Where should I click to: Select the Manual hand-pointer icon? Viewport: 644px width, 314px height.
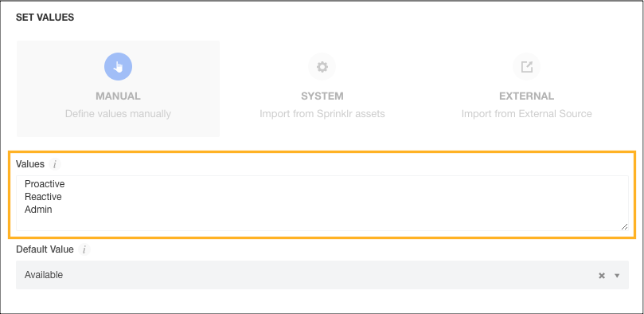pos(118,66)
